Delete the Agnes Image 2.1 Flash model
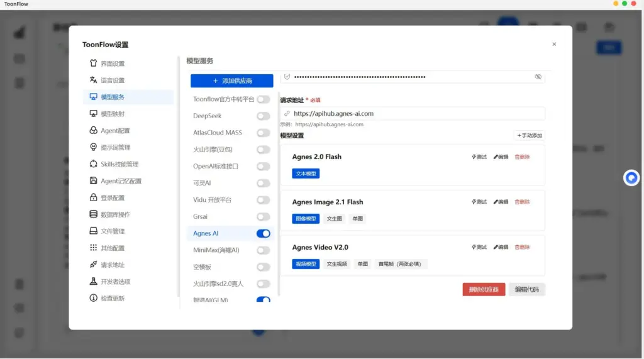 522,202
